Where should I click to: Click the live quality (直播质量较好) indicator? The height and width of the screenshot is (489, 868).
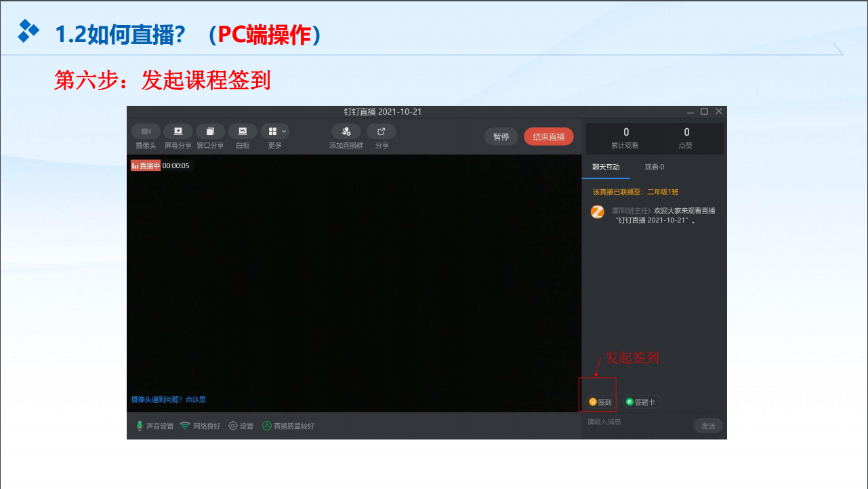267,426
